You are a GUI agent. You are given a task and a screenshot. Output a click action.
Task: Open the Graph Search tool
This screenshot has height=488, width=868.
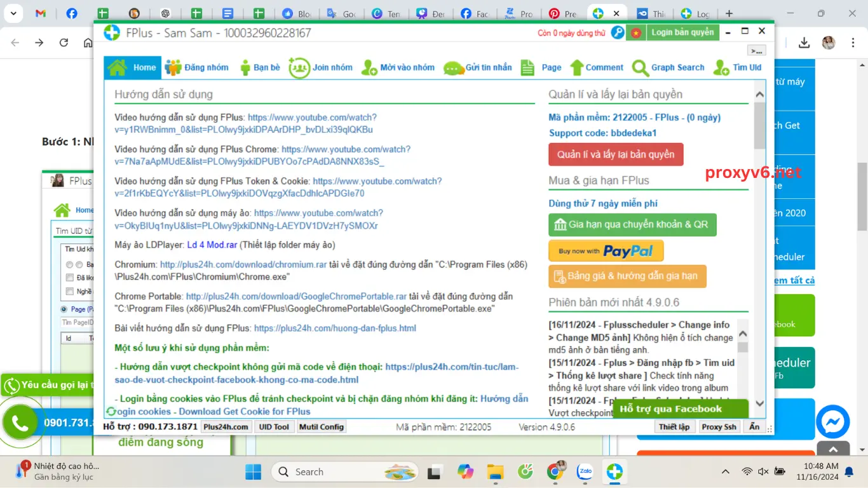click(x=668, y=67)
